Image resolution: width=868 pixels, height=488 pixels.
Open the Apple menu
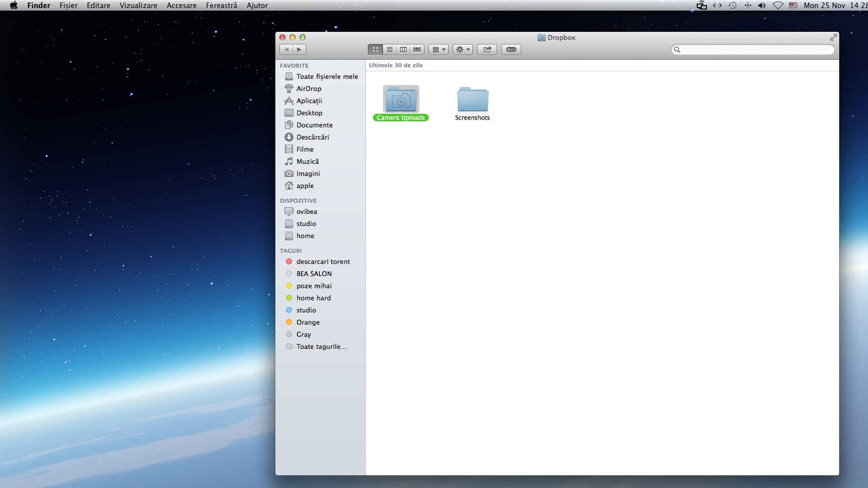[14, 6]
